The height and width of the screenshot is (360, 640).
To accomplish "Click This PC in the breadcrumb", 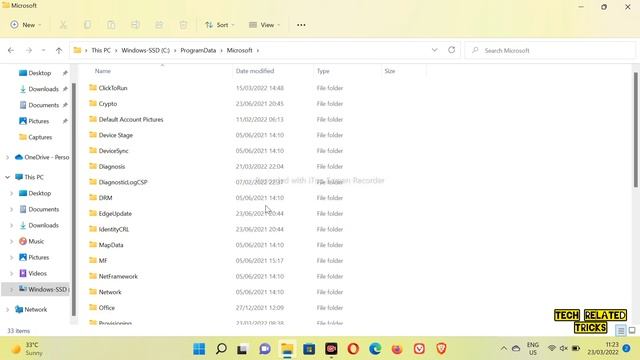I will click(x=101, y=50).
